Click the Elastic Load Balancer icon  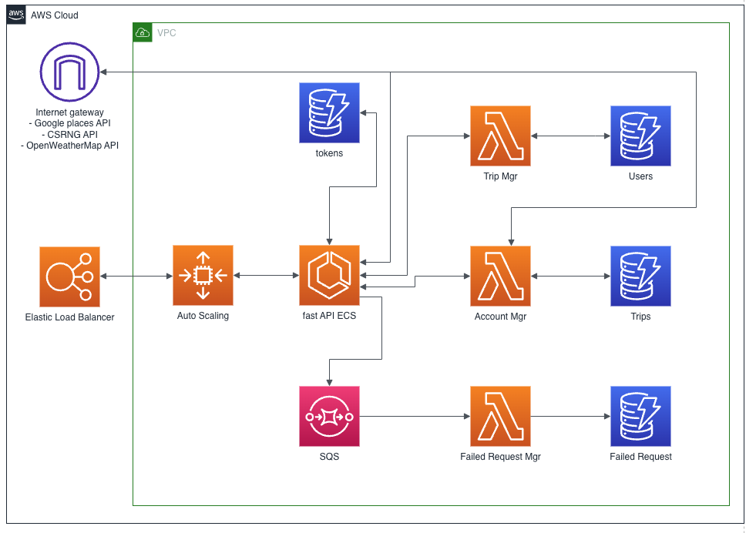[x=69, y=277]
